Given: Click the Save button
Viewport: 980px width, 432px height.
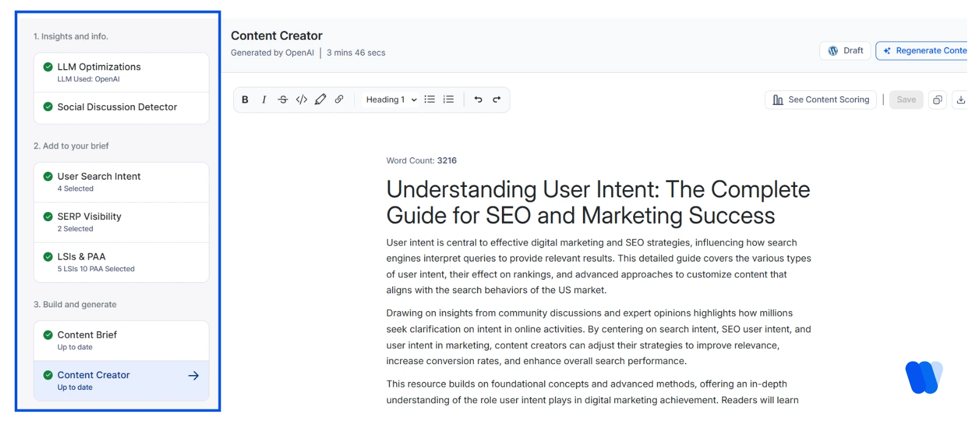Looking at the screenshot, I should point(906,100).
